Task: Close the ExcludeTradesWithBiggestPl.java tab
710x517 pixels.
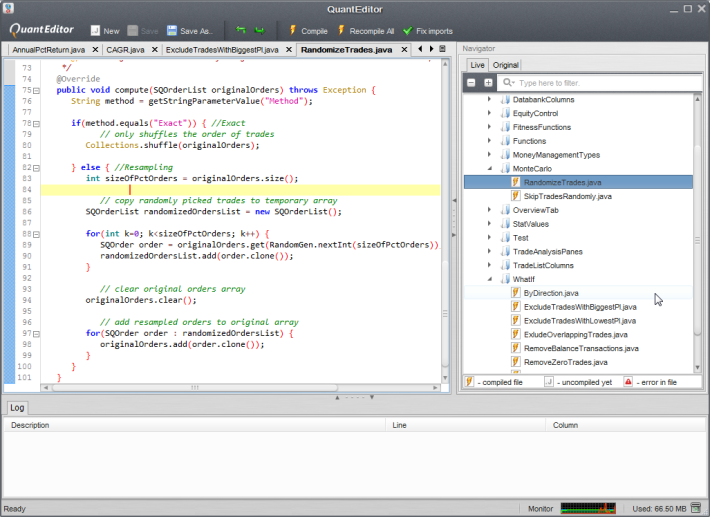Action: 288,50
